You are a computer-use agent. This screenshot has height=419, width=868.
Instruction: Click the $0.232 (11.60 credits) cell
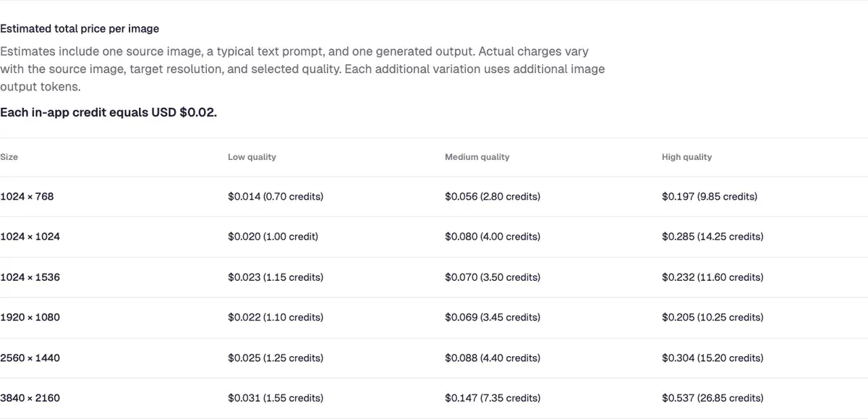coord(712,277)
